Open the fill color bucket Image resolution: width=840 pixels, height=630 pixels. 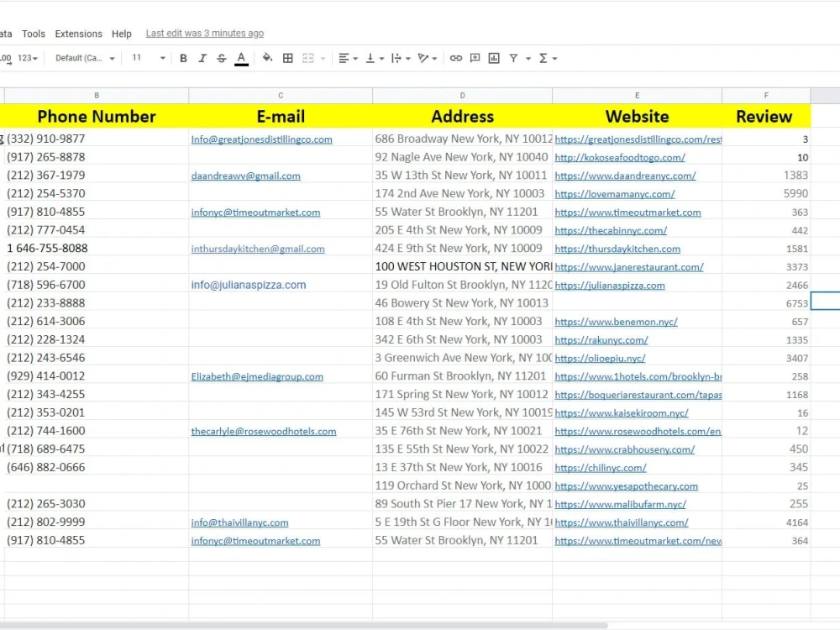click(x=267, y=58)
